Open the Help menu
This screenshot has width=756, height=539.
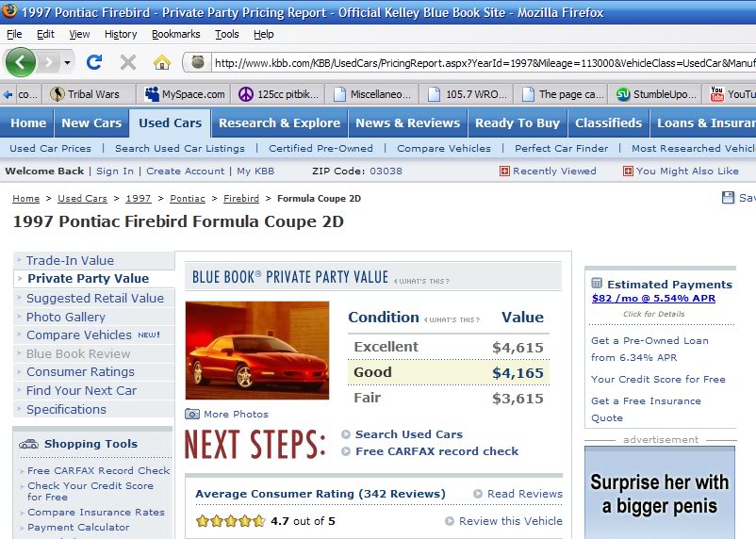click(x=264, y=34)
